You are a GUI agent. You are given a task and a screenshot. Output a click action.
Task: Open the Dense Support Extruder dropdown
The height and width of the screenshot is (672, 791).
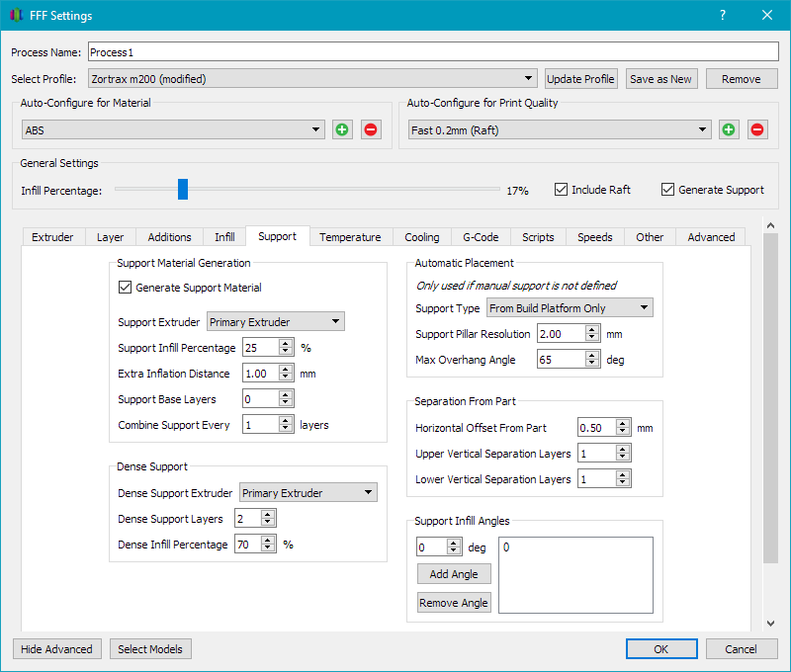308,492
